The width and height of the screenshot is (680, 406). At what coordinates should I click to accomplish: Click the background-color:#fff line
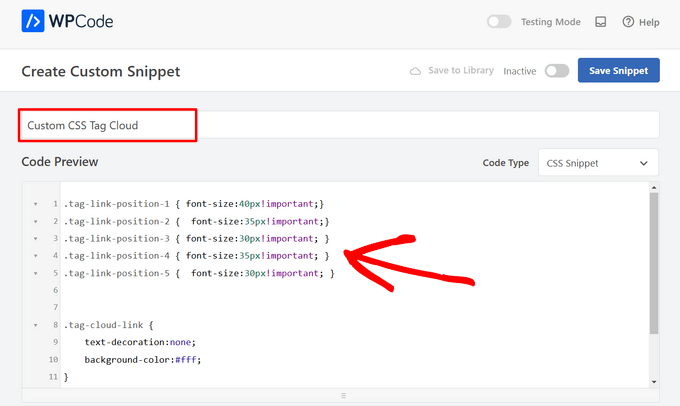click(143, 360)
